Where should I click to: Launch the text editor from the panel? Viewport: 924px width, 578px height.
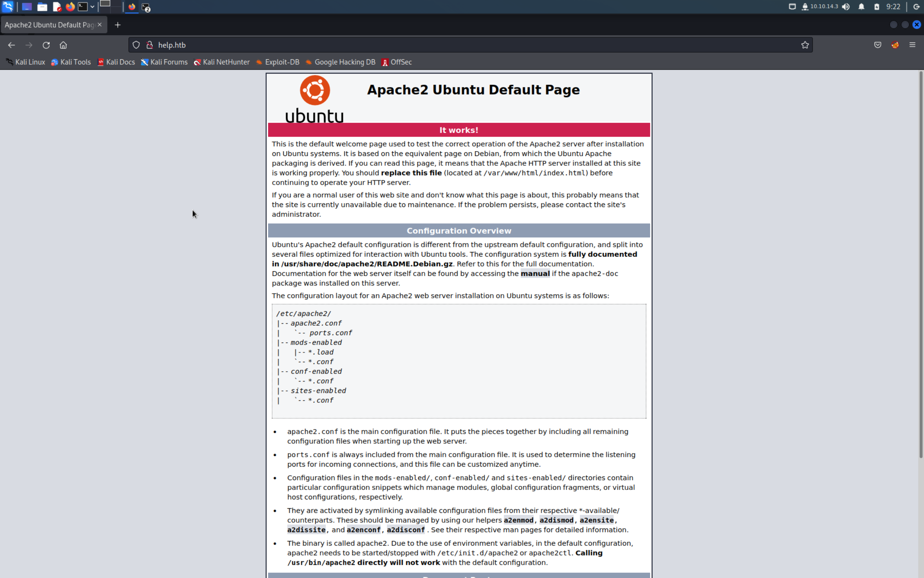point(57,6)
